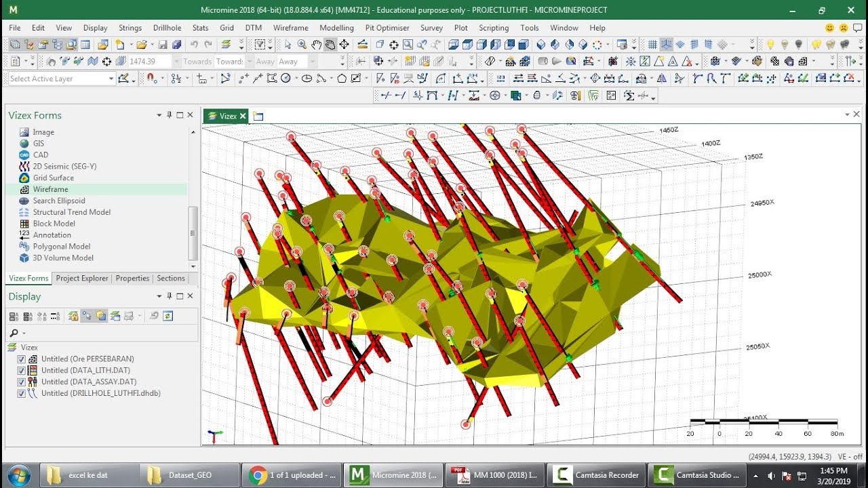Viewport: 868px width, 488px height.
Task: Open Windows Start button
Action: pyautogui.click(x=18, y=474)
